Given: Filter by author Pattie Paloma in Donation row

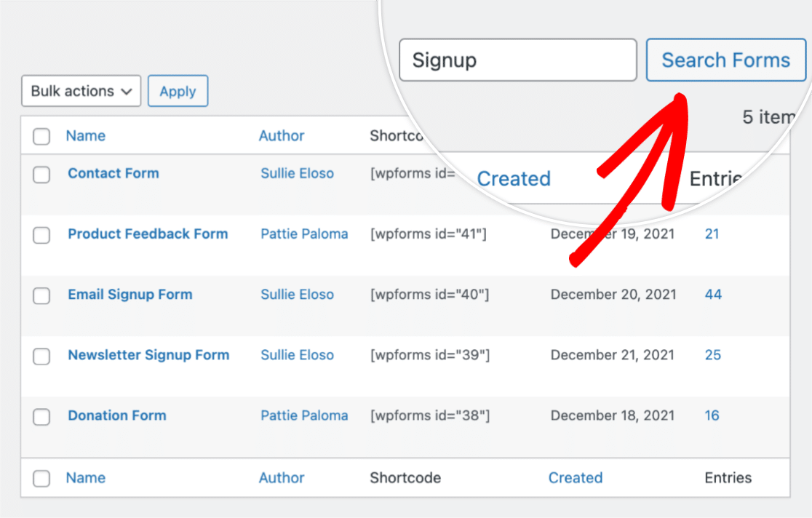Looking at the screenshot, I should coord(304,415).
